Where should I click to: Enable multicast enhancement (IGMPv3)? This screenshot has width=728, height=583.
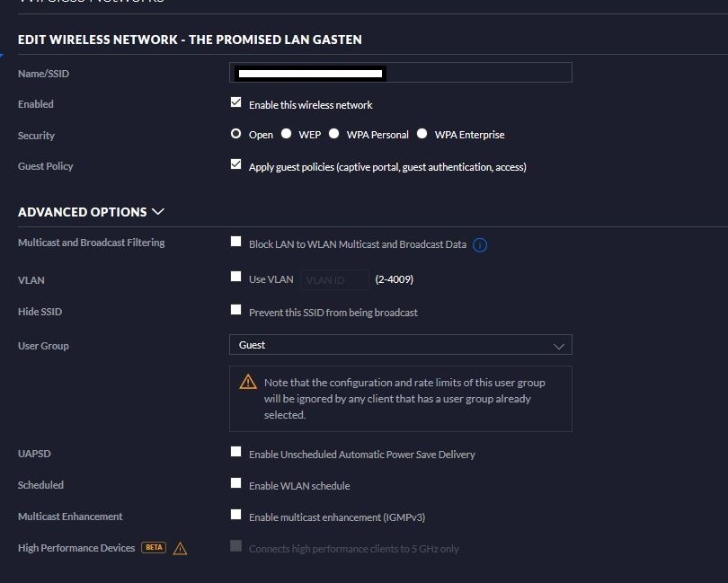click(236, 515)
